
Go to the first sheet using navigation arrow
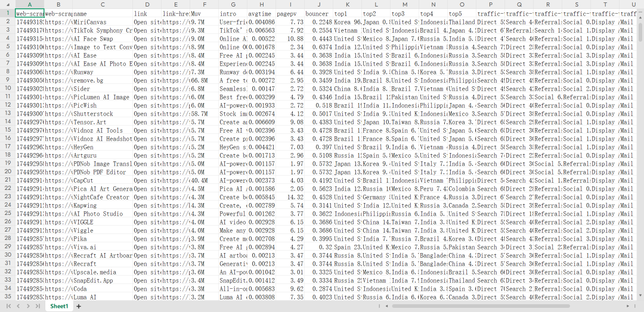point(8,306)
